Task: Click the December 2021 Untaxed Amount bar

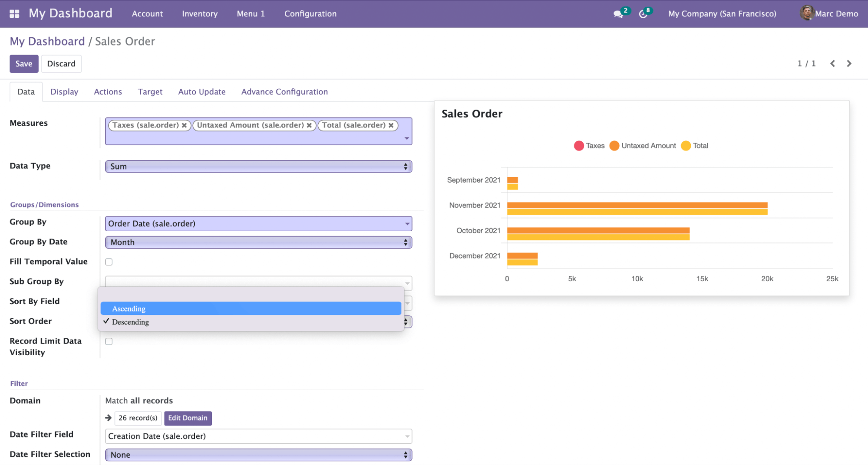Action: 522,256
